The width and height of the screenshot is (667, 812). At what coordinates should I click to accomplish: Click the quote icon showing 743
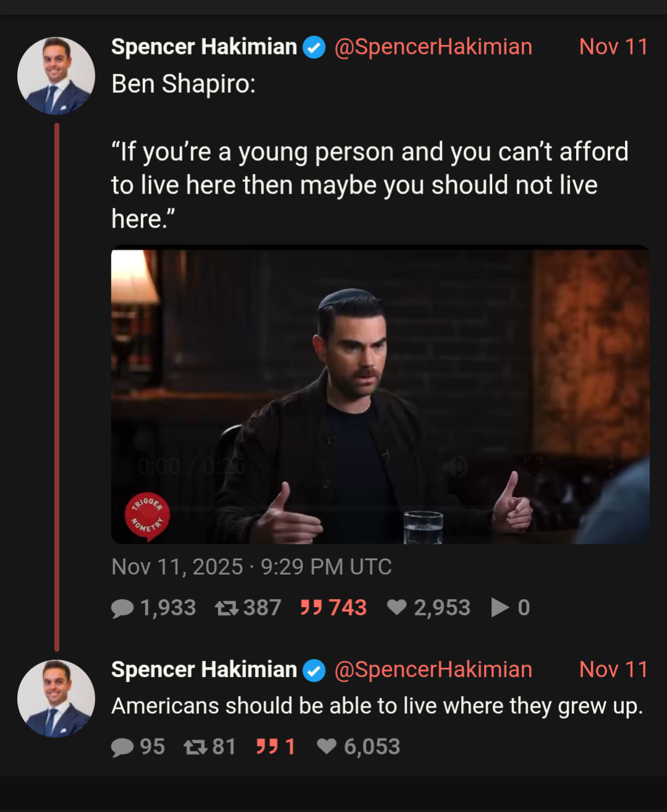(311, 608)
